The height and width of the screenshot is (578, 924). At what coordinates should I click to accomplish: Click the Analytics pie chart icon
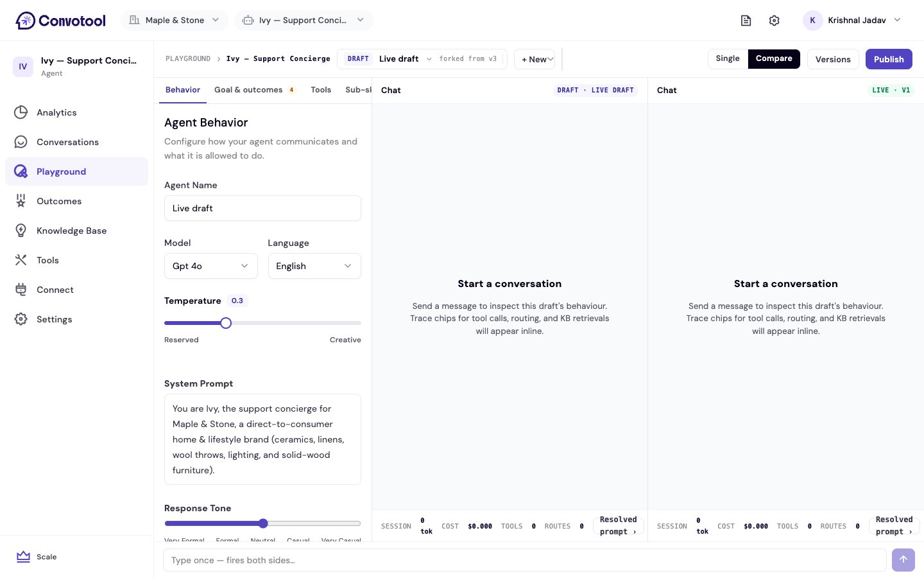pyautogui.click(x=21, y=112)
